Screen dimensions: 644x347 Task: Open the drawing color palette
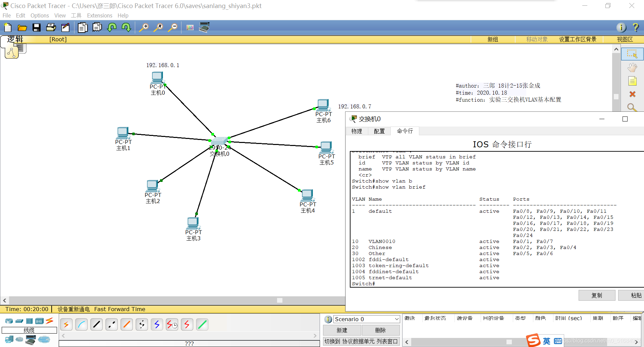pos(190,28)
